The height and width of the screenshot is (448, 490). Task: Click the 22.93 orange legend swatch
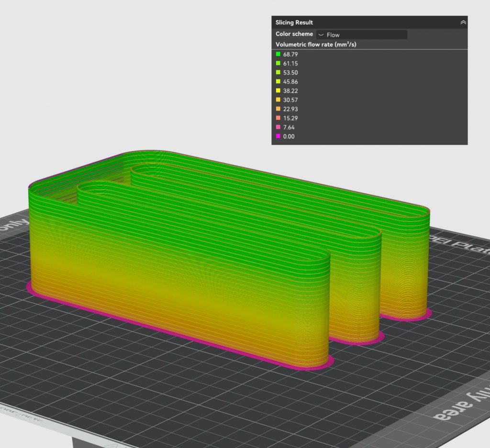click(x=278, y=109)
